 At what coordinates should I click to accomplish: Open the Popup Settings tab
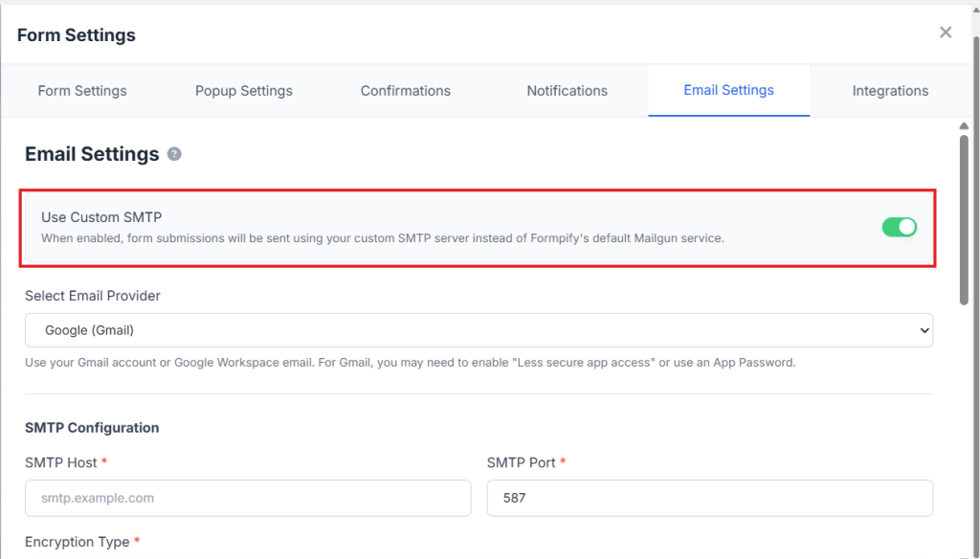click(x=244, y=91)
